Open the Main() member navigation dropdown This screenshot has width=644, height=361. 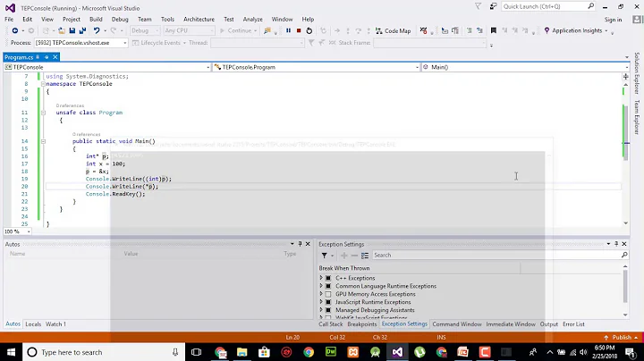[x=523, y=67]
